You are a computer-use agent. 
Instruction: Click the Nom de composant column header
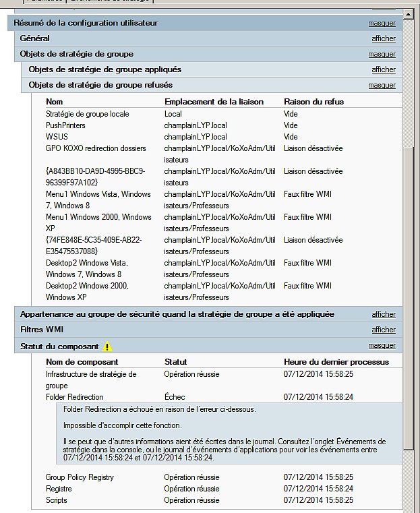(x=82, y=362)
